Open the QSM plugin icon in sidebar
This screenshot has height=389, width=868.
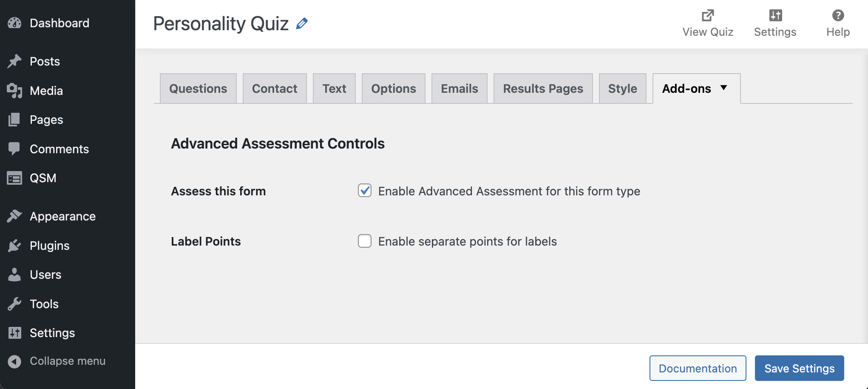pos(14,178)
